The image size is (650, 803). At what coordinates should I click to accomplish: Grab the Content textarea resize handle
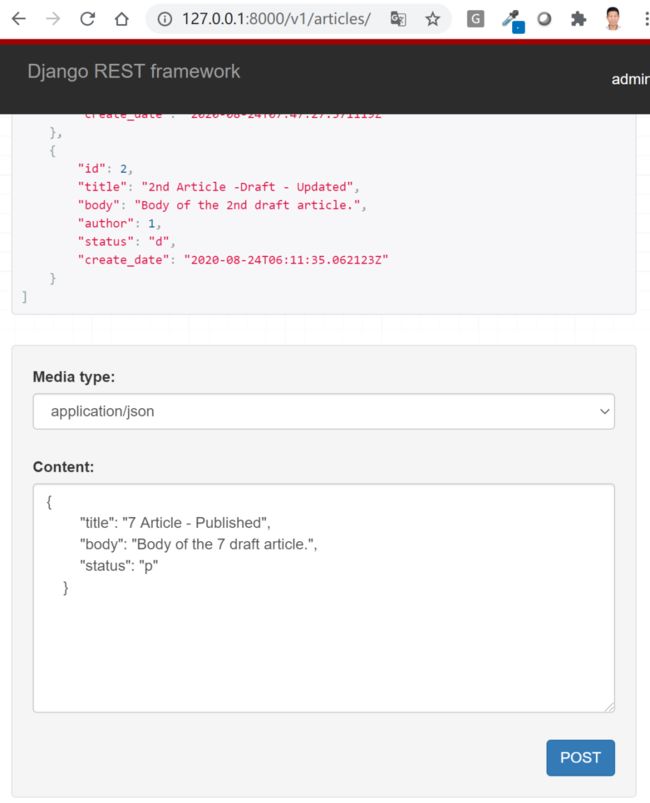tap(609, 707)
